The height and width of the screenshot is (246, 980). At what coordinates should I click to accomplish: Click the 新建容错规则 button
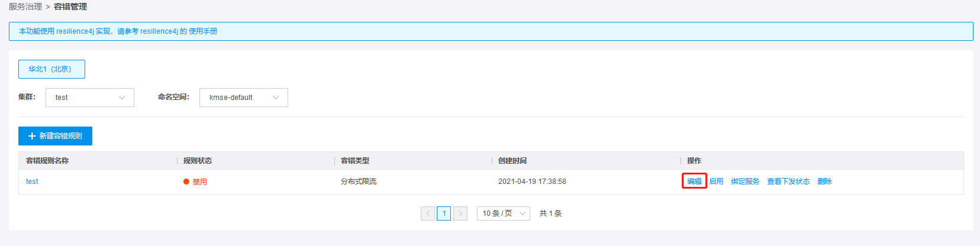55,136
